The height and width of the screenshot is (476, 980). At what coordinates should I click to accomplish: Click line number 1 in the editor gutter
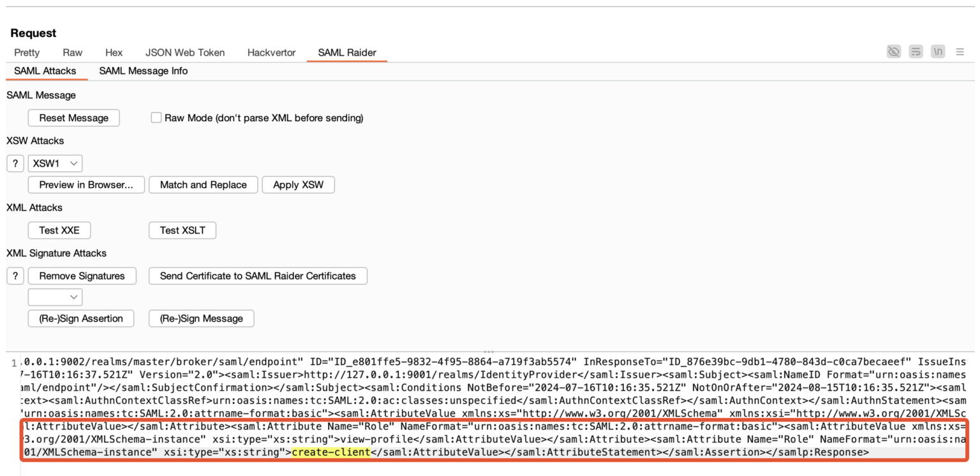coord(14,362)
